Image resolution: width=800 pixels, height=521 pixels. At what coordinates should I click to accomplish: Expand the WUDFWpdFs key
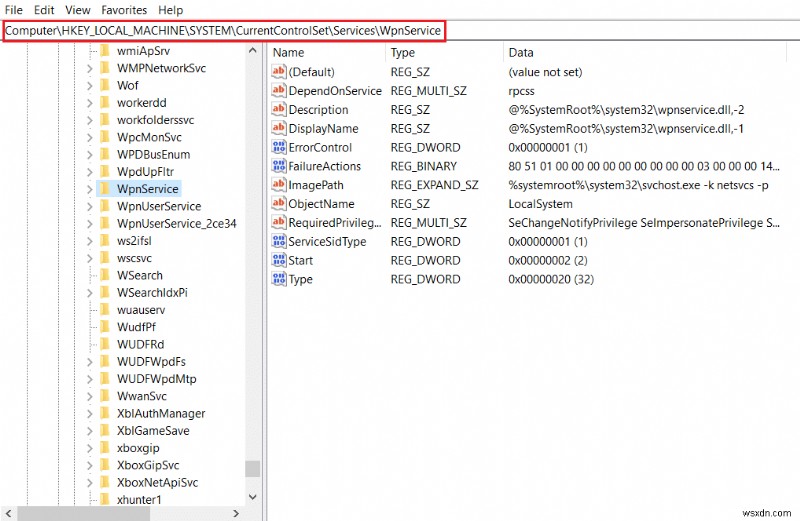[x=90, y=362]
